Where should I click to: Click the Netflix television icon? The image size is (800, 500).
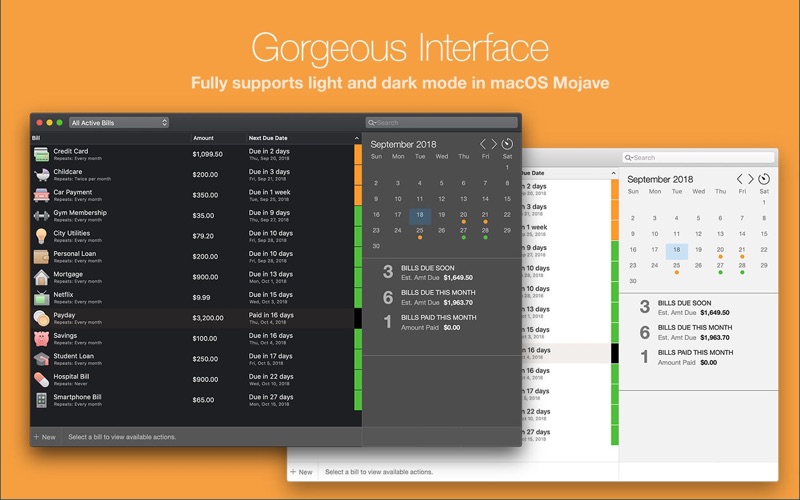click(x=41, y=297)
